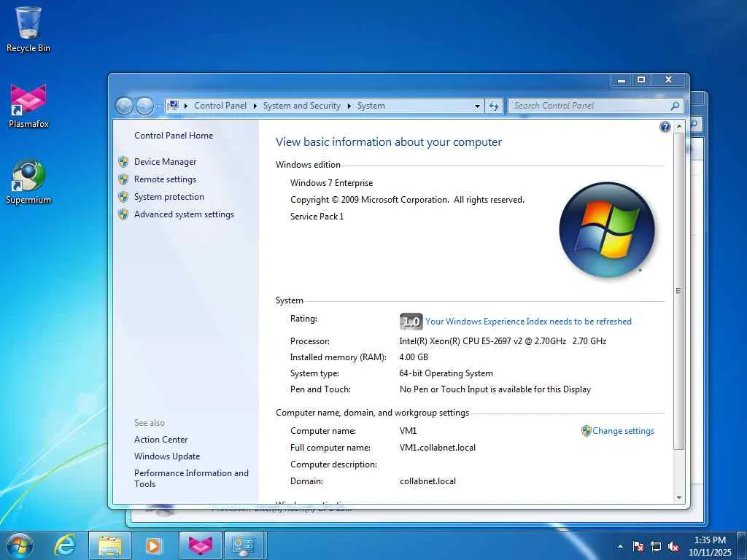Open the address bar history dropdown
Screen dimensions: 747x560
click(477, 106)
